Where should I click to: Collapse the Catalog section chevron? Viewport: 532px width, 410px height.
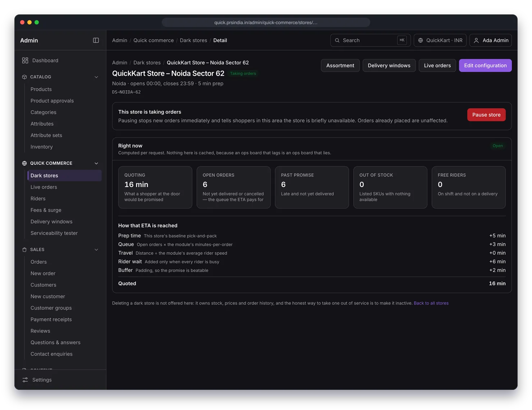click(96, 77)
